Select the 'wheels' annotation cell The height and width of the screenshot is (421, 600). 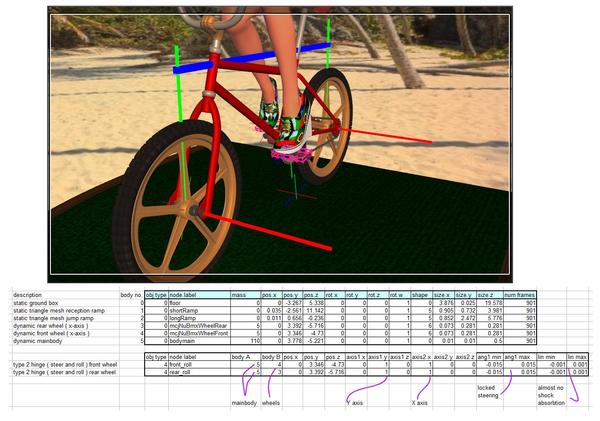[271, 403]
